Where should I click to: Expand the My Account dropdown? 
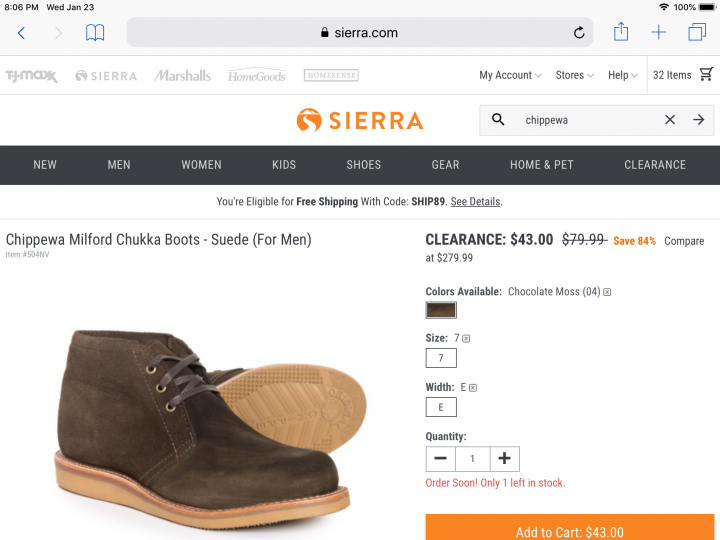pyautogui.click(x=510, y=75)
